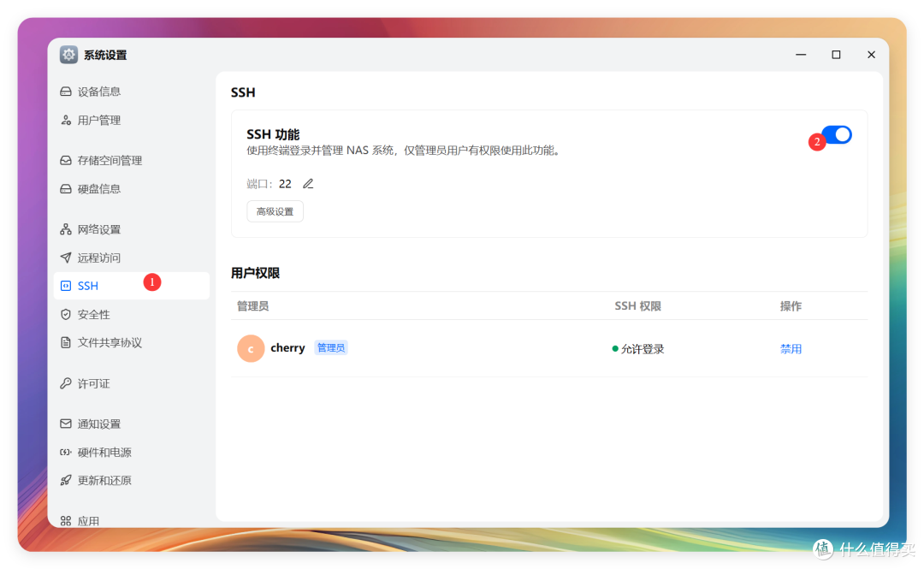Minimize the 系统设置 window
Viewport: 924px width, 569px height.
point(801,55)
